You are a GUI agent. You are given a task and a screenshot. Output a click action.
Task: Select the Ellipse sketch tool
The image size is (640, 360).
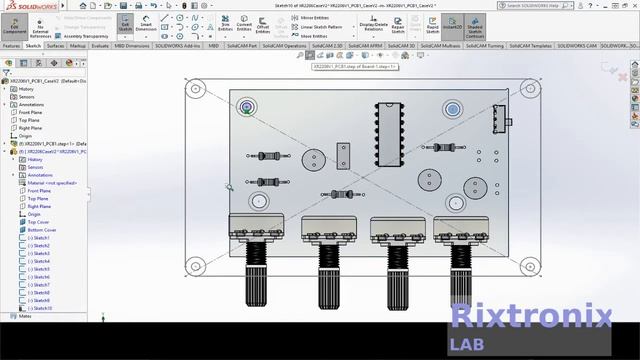pyautogui.click(x=195, y=27)
